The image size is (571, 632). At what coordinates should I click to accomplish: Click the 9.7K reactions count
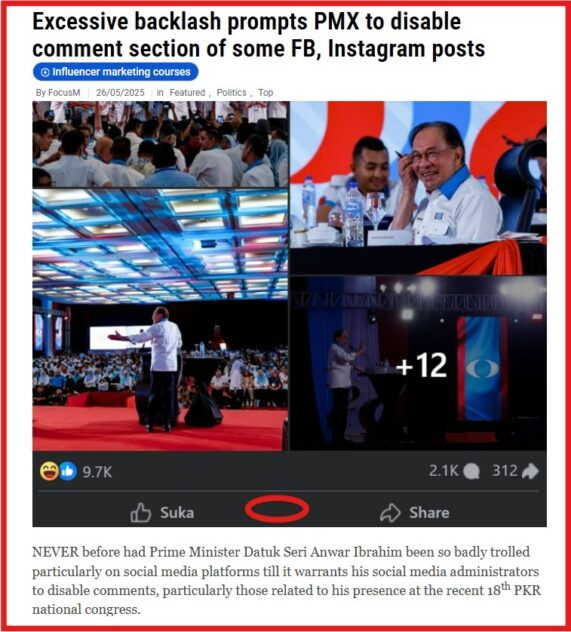tap(97, 472)
